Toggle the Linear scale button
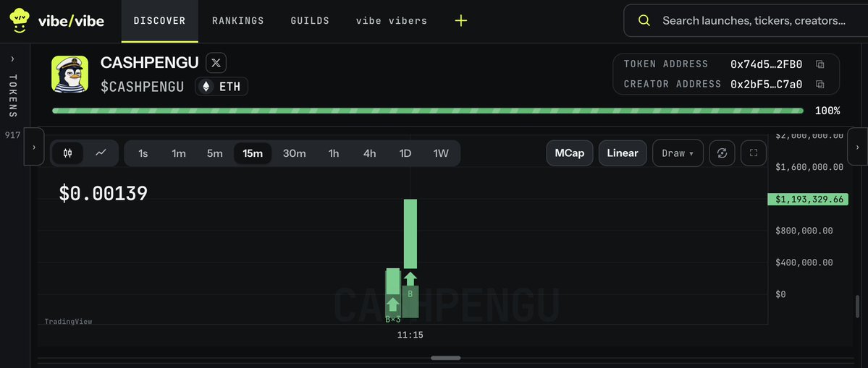868x368 pixels. pos(622,153)
